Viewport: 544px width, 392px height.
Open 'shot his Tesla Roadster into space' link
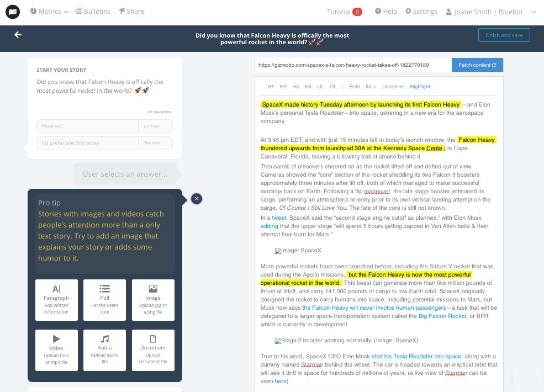coord(416,356)
